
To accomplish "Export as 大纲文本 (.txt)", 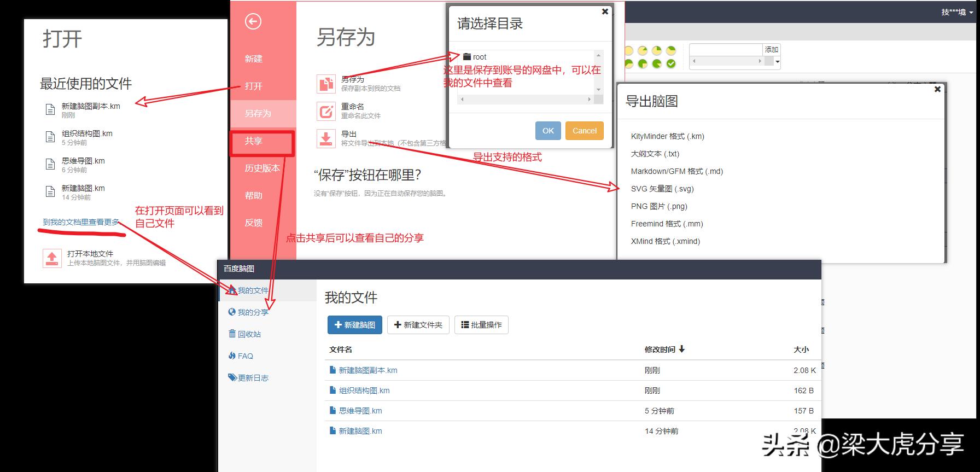I will point(655,154).
